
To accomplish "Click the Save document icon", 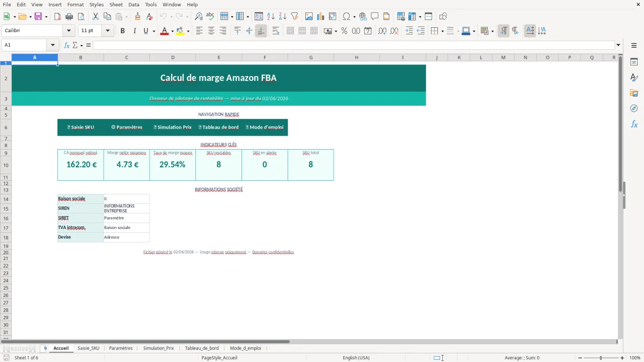I will (38, 17).
